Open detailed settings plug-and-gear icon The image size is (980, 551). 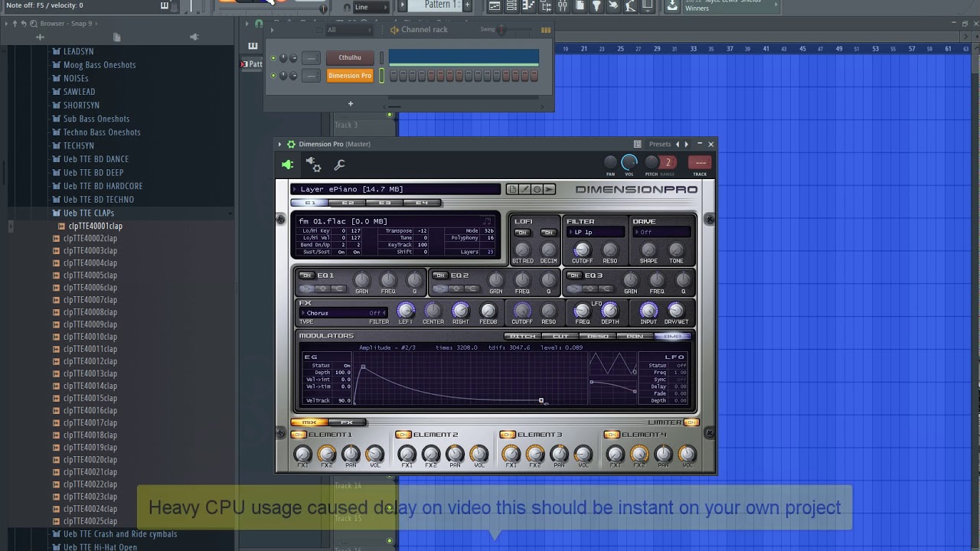click(313, 165)
